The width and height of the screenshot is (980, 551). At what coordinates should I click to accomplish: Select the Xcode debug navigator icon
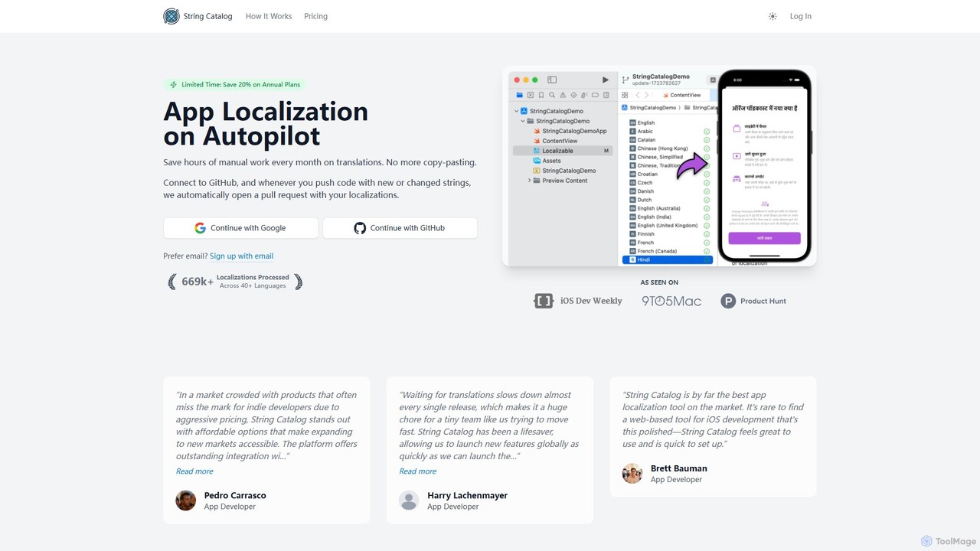584,95
